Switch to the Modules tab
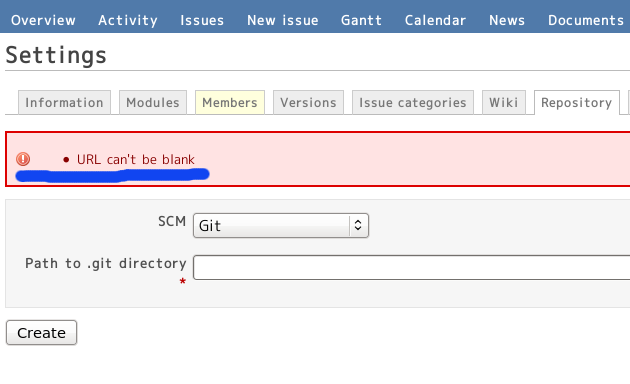This screenshot has height=384, width=630. (x=153, y=102)
